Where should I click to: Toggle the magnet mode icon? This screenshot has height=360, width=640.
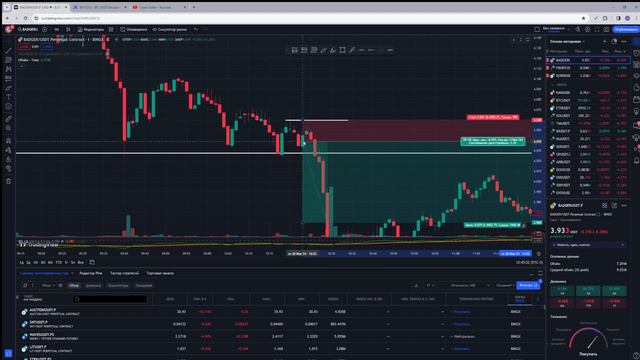click(x=9, y=140)
